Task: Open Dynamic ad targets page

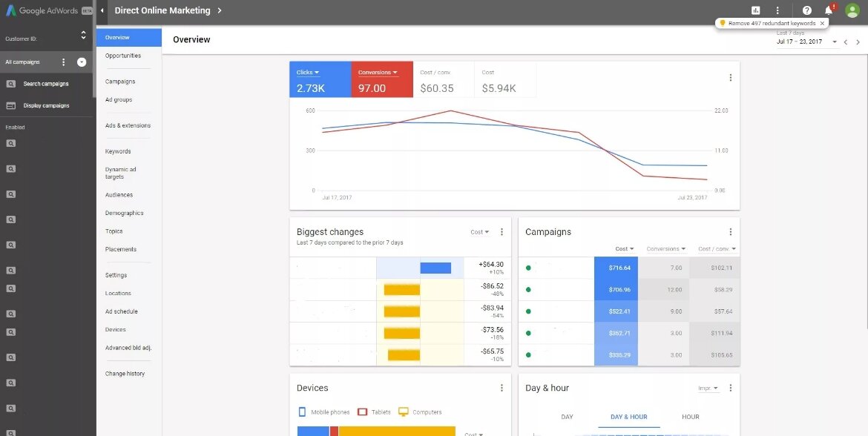Action: (121, 174)
